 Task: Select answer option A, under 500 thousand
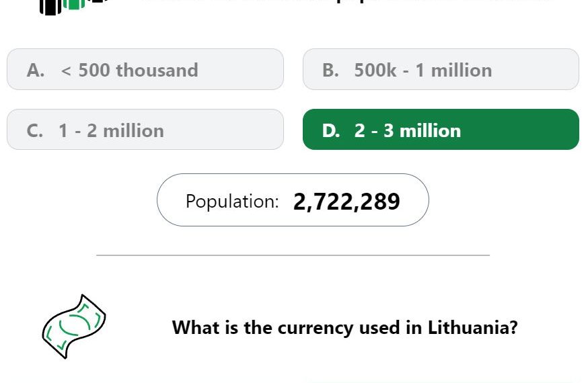145,69
